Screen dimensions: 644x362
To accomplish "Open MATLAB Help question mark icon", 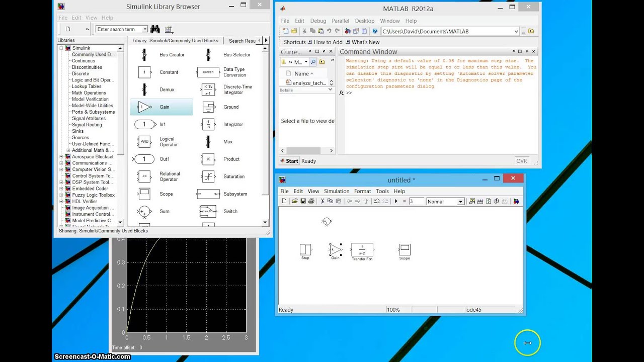I will coord(375,31).
